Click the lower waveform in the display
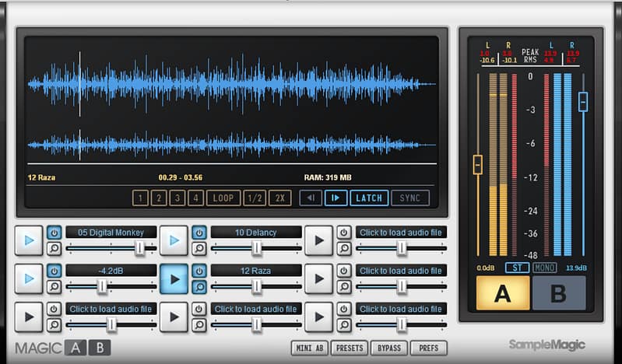The width and height of the screenshot is (622, 364). [x=232, y=145]
